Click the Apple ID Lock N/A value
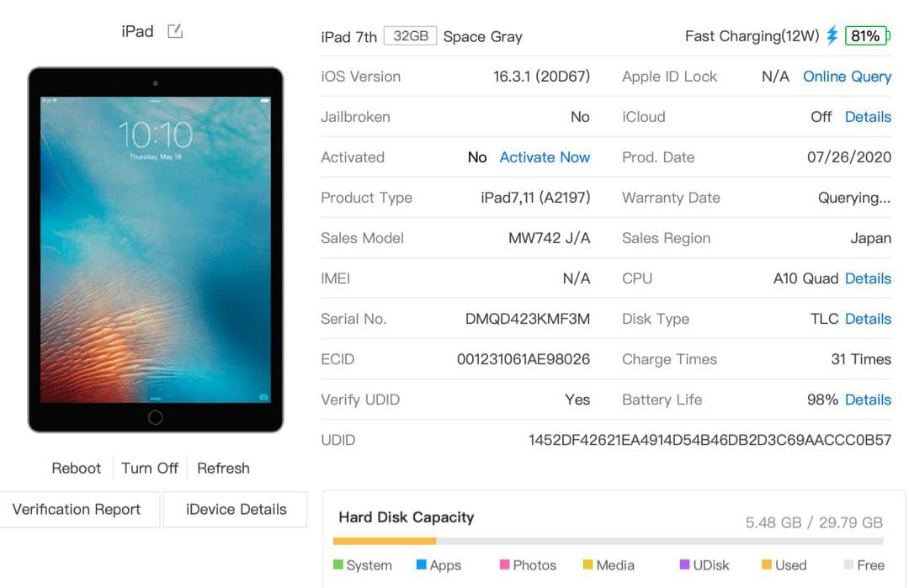 775,77
